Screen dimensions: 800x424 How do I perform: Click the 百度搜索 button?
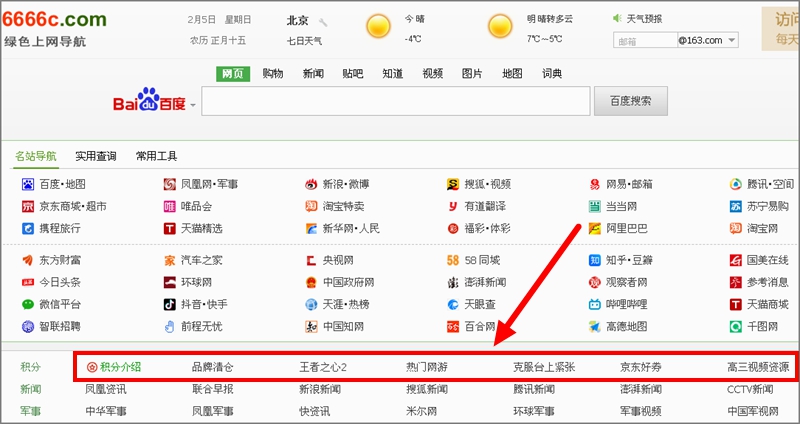tap(631, 101)
